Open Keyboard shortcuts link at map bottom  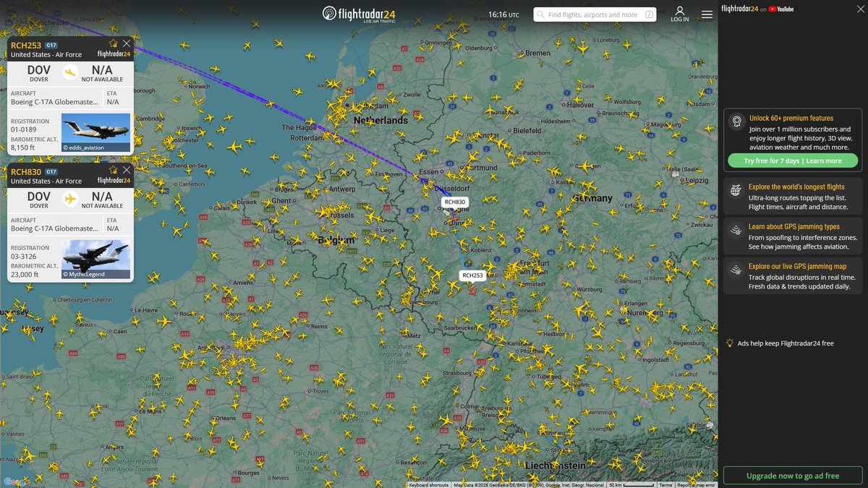pos(429,485)
